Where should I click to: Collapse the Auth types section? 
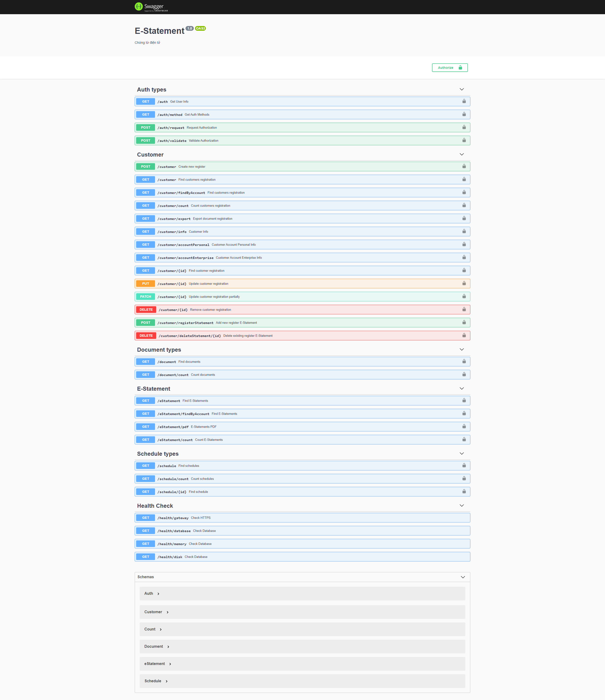coord(462,89)
